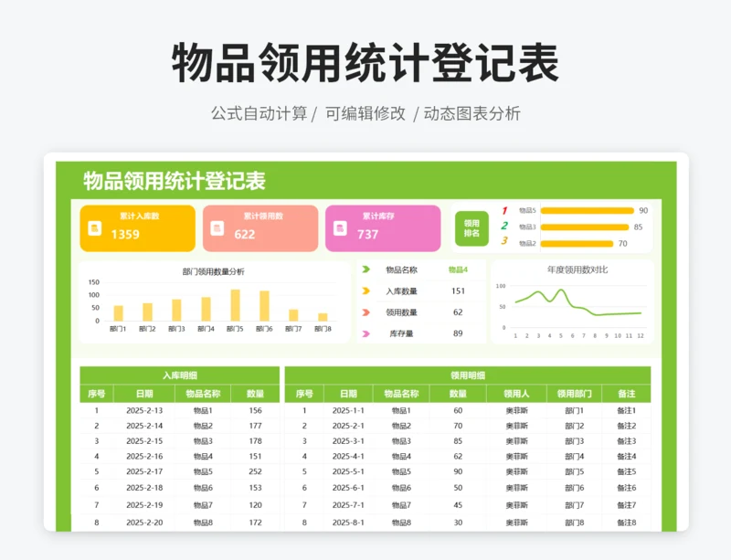Click the 622 total in the salmon card
Viewport: 731px width, 560px height.
click(245, 234)
